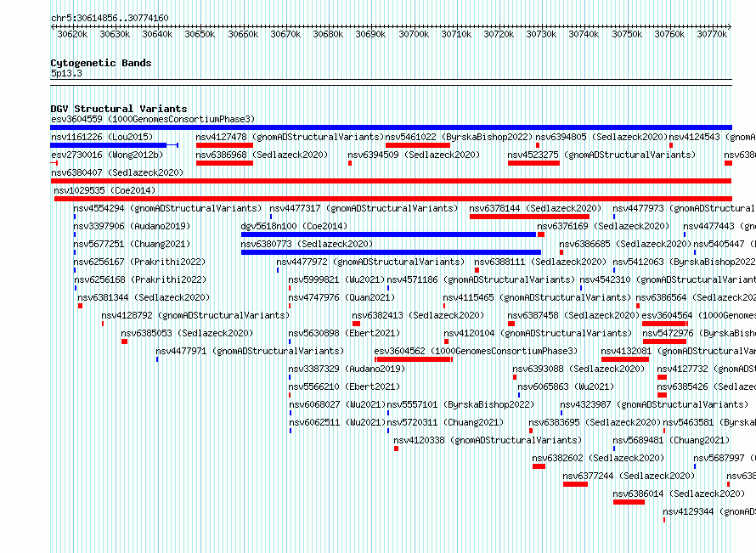
Task: Click the nsv6381344 (Sedlazeck2020) label
Action: click(x=144, y=297)
